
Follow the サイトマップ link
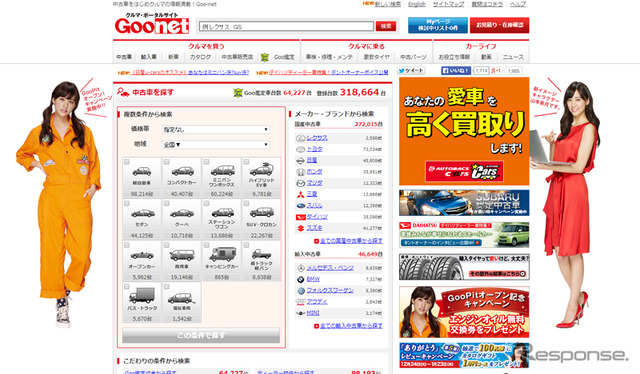point(448,4)
